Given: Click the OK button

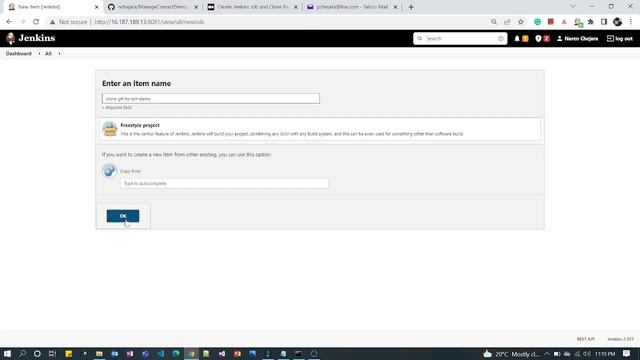Looking at the screenshot, I should point(123,216).
